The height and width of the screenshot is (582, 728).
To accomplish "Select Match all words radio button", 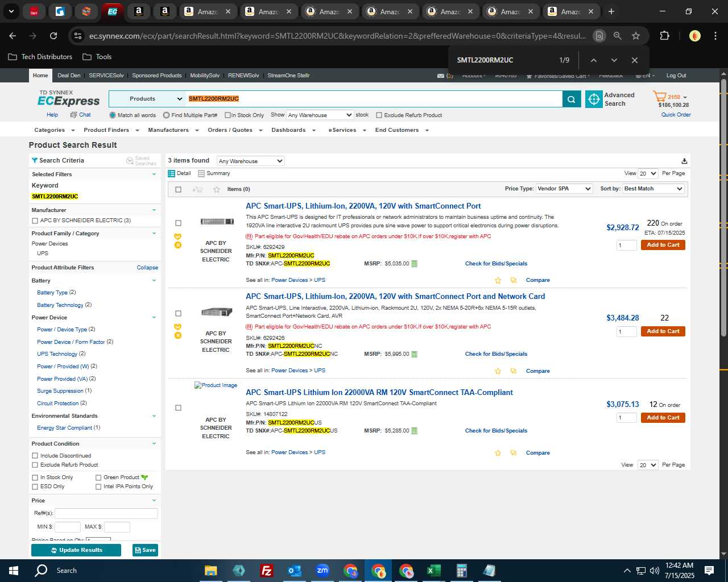I will coord(113,115).
